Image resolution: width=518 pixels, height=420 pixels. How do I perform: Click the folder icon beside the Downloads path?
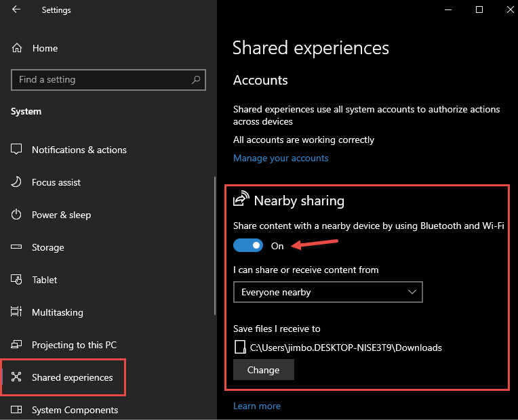pos(240,348)
